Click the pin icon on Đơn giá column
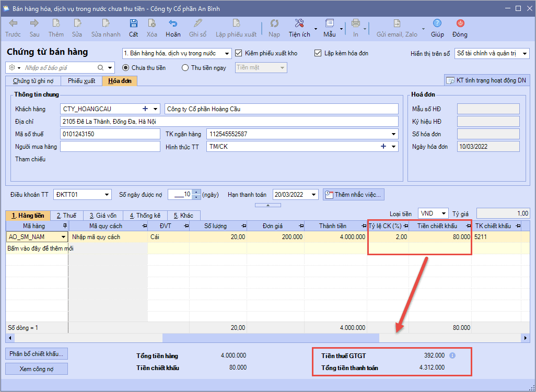The image size is (536, 392). (301, 226)
